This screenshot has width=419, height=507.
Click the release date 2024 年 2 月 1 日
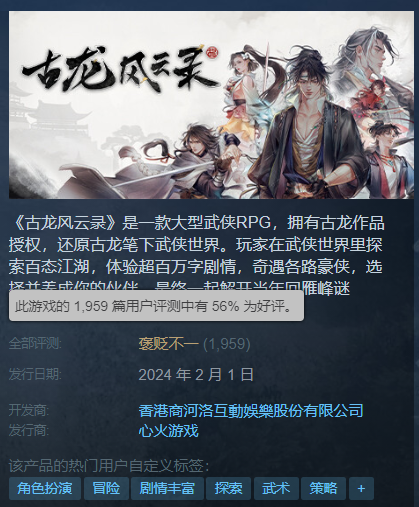pos(196,375)
